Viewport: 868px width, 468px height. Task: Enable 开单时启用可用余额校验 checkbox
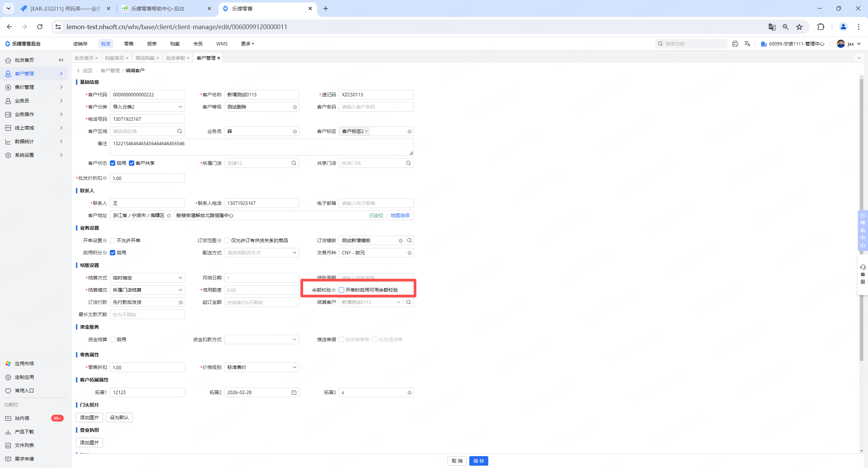(x=341, y=290)
